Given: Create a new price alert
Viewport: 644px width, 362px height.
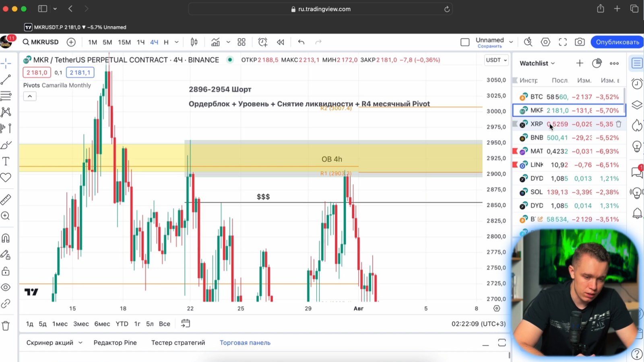Looking at the screenshot, I should (263, 42).
